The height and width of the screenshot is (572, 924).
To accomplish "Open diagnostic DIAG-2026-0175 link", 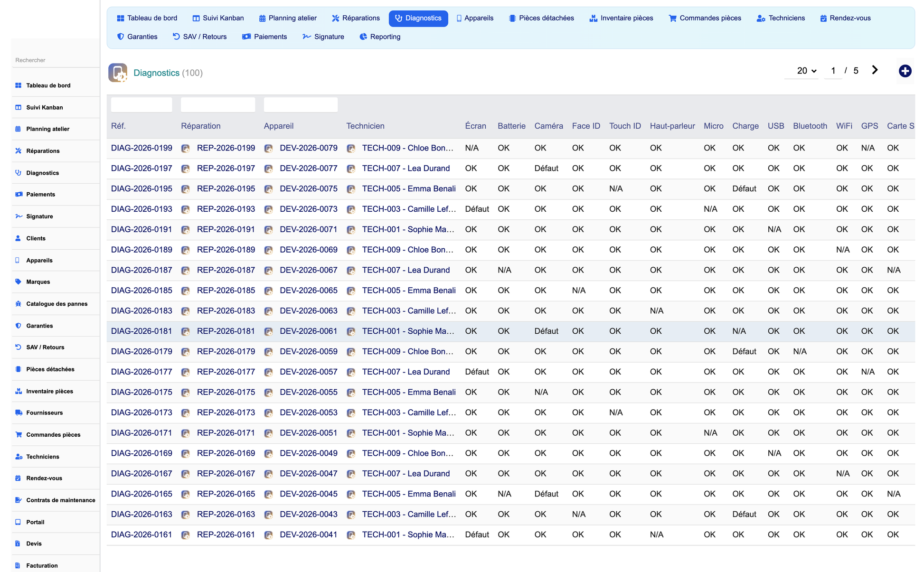I will point(141,392).
